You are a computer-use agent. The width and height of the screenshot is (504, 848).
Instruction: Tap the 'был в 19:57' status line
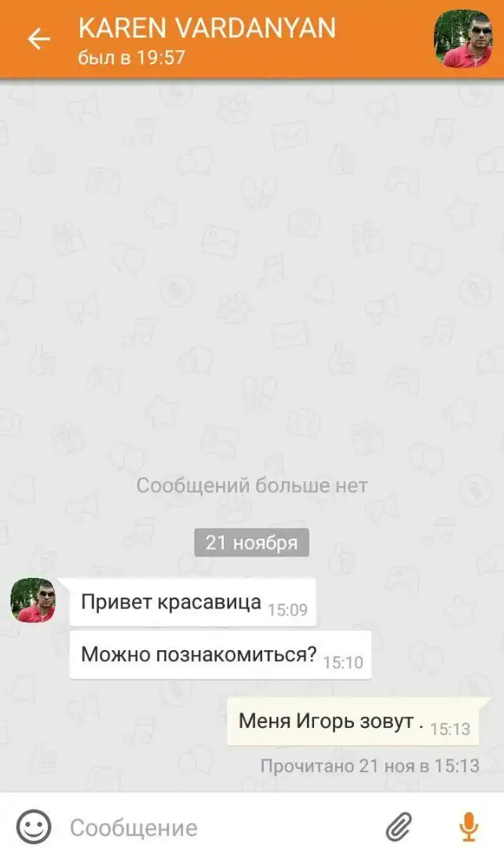point(132,57)
